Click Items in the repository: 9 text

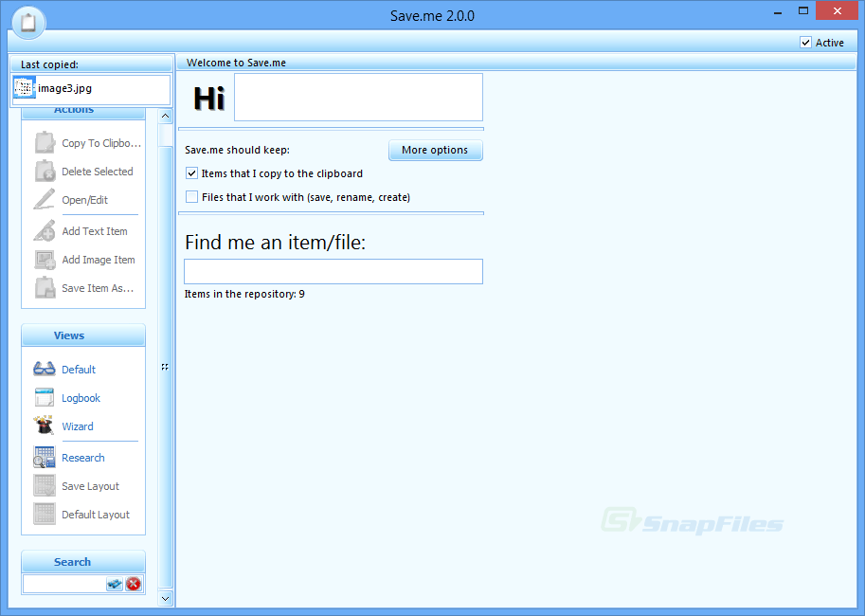click(244, 294)
